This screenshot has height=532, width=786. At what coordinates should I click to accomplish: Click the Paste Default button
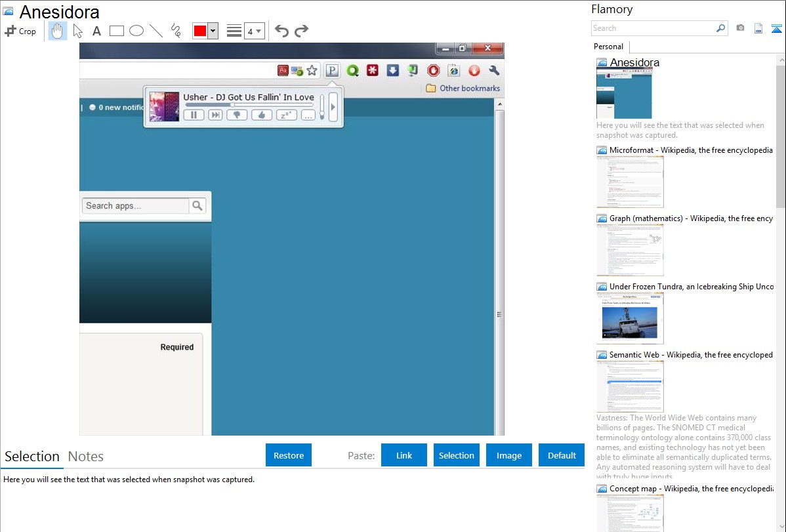pyautogui.click(x=562, y=455)
